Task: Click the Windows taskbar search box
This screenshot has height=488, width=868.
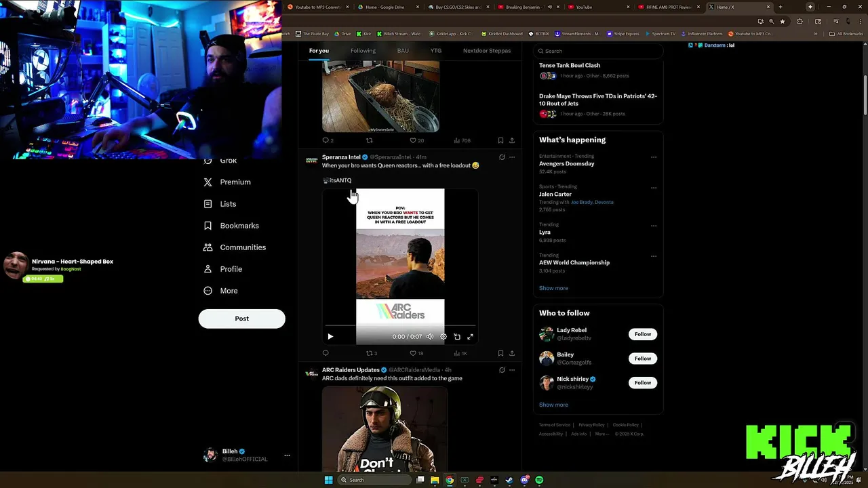Action: coord(375,480)
